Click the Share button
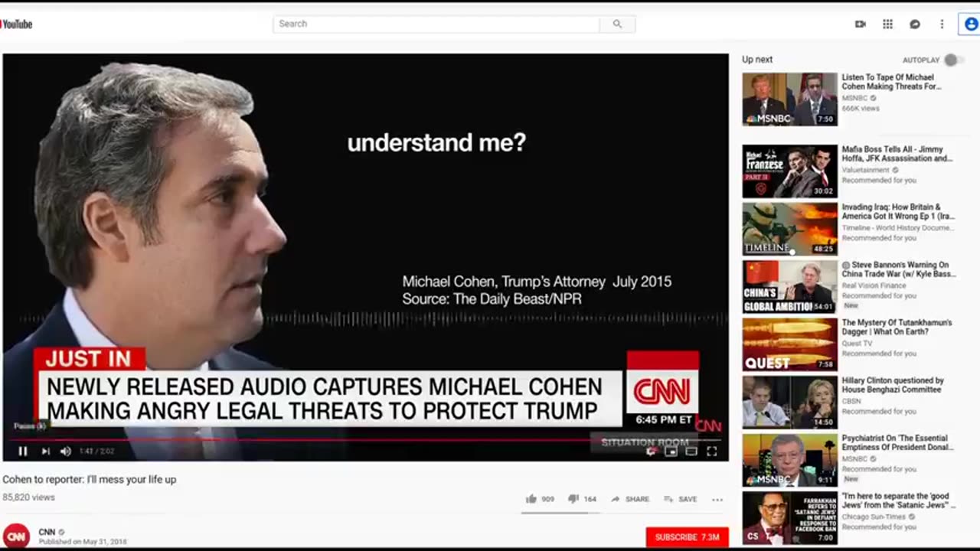980x551 pixels. pos(630,499)
